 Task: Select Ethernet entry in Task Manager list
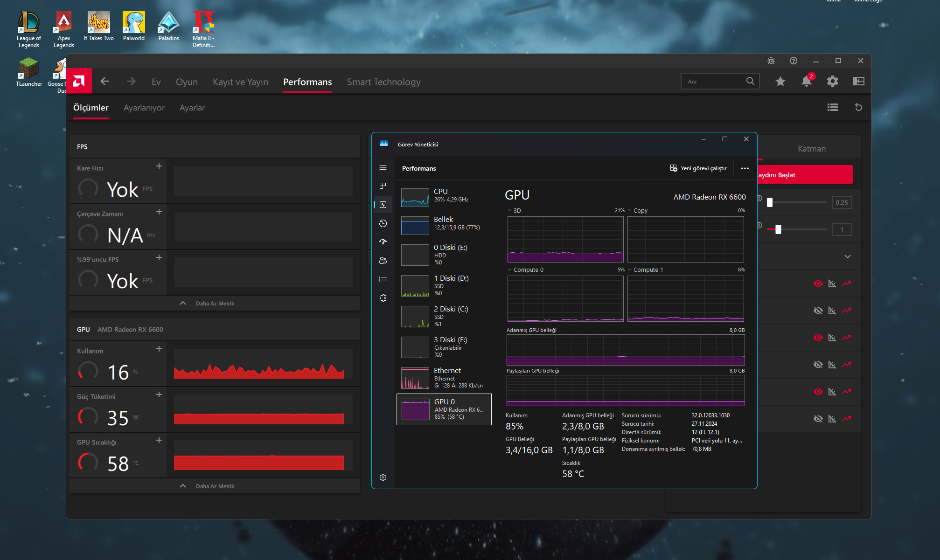point(444,378)
